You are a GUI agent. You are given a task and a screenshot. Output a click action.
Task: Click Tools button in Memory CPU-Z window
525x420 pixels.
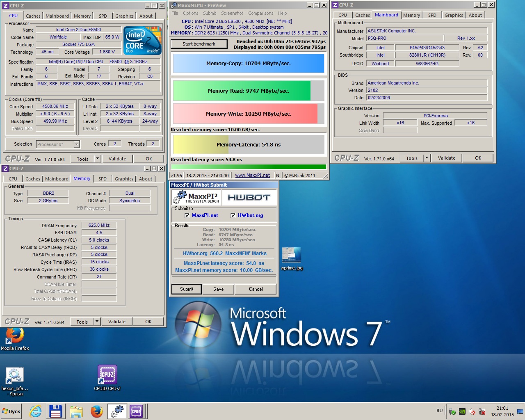coord(82,322)
